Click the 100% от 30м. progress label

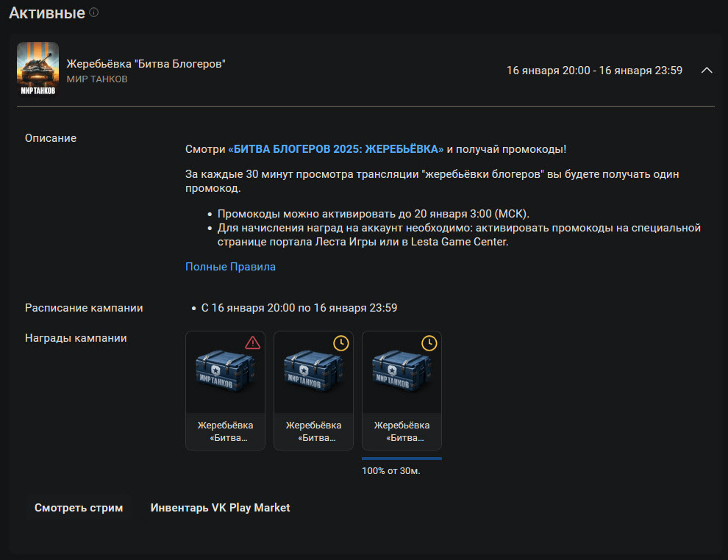click(x=391, y=471)
